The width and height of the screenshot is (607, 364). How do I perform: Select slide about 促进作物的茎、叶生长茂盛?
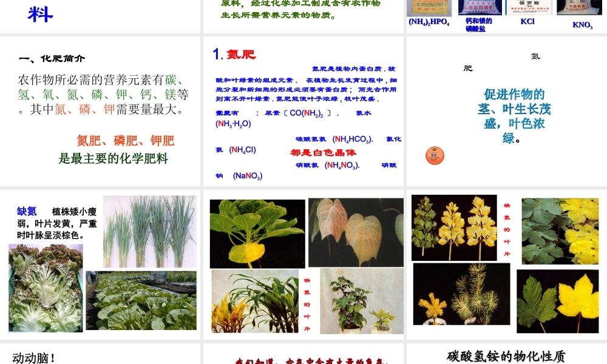point(507,112)
